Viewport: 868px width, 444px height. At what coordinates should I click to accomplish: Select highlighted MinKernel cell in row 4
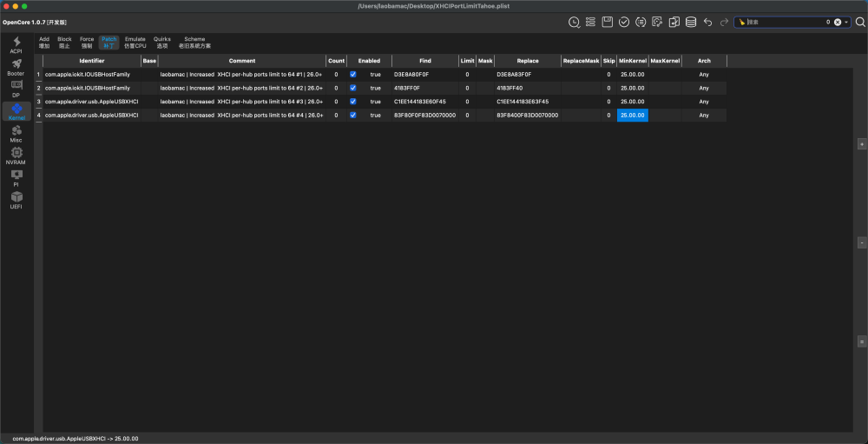point(633,116)
